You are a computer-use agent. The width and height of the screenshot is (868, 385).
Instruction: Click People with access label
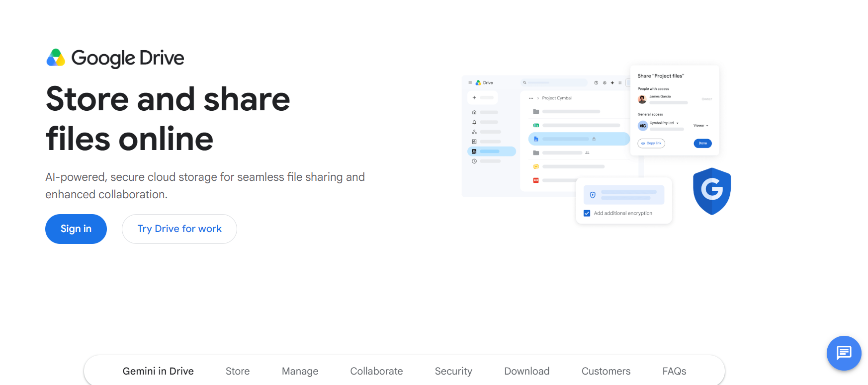click(x=653, y=89)
